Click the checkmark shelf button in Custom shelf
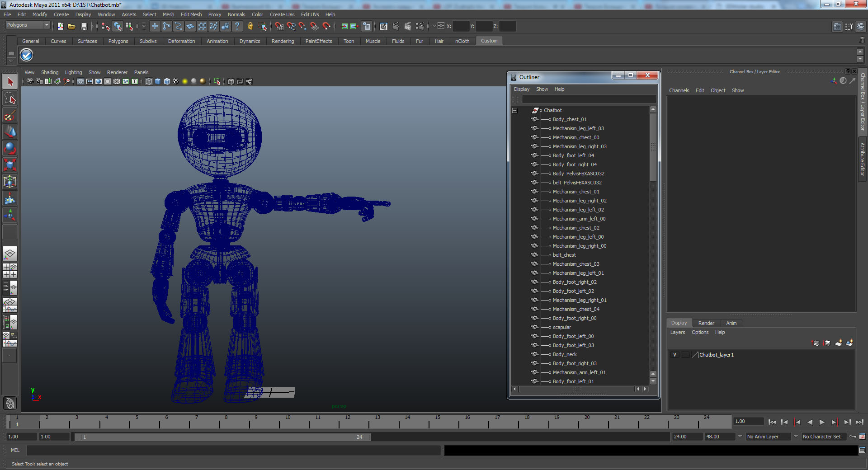 point(27,55)
